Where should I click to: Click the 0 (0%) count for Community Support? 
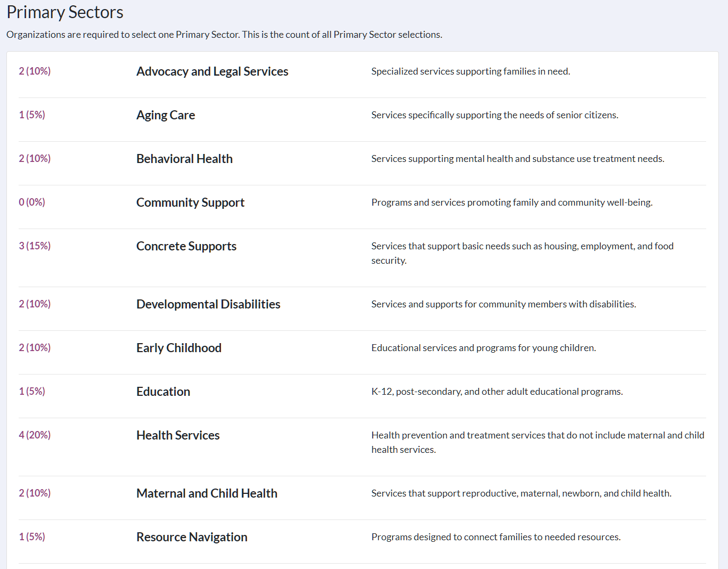click(32, 202)
